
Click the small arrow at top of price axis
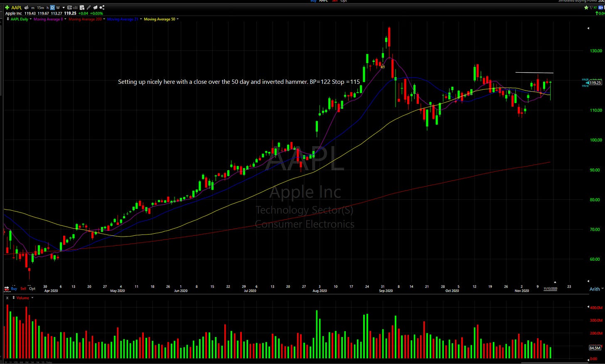[588, 28]
